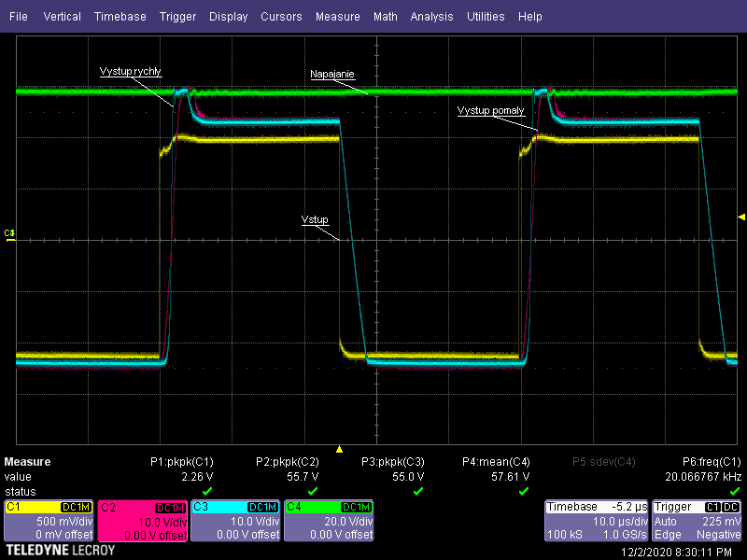Viewport: 747px width, 560px height.
Task: Select the P4:mean(C4) measurement header
Action: point(496,462)
